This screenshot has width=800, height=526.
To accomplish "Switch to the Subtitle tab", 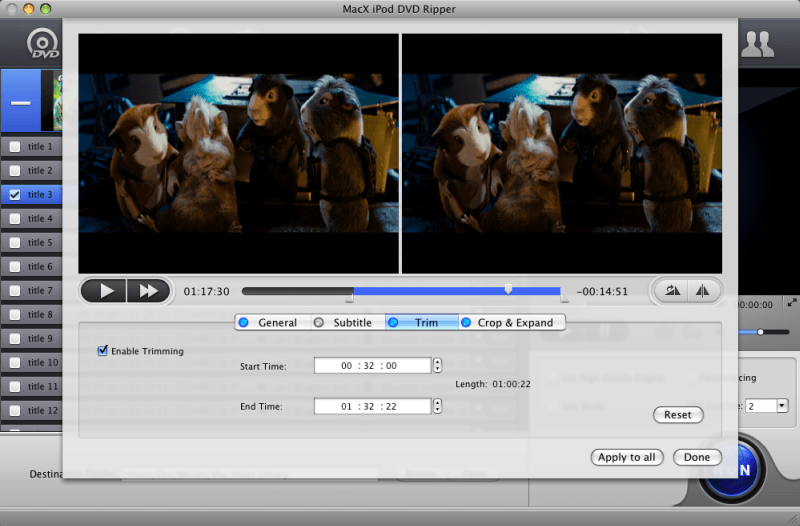I will click(347, 322).
